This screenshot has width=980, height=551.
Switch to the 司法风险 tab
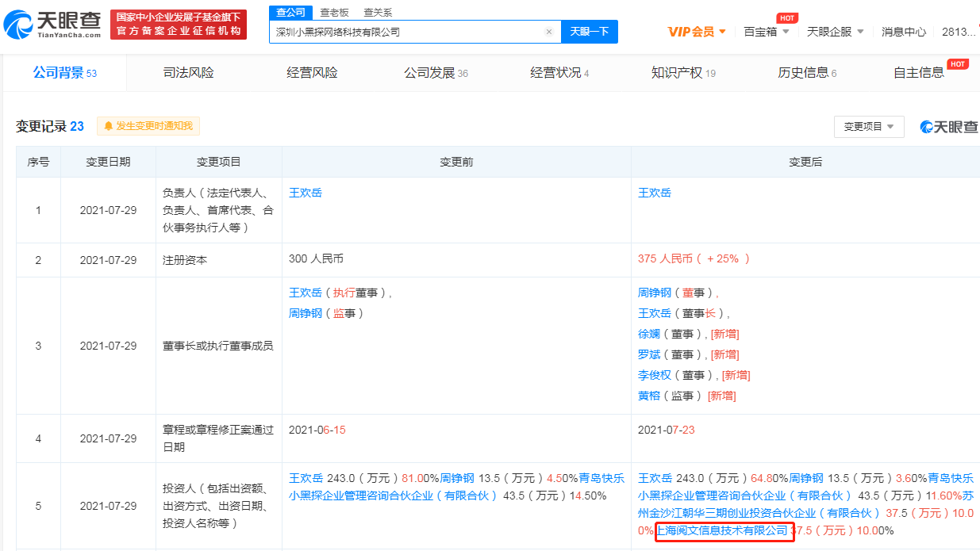[x=187, y=71]
